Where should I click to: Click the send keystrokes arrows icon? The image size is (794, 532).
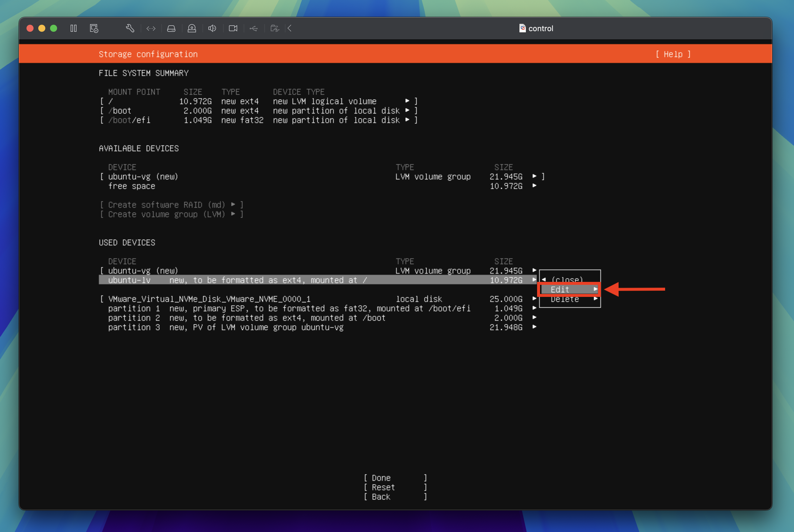151,29
